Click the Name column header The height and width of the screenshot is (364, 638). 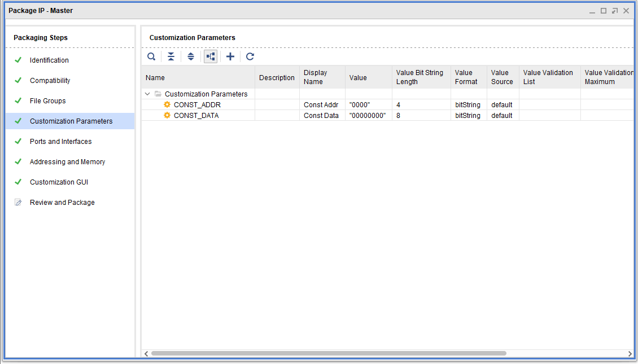[x=198, y=77]
